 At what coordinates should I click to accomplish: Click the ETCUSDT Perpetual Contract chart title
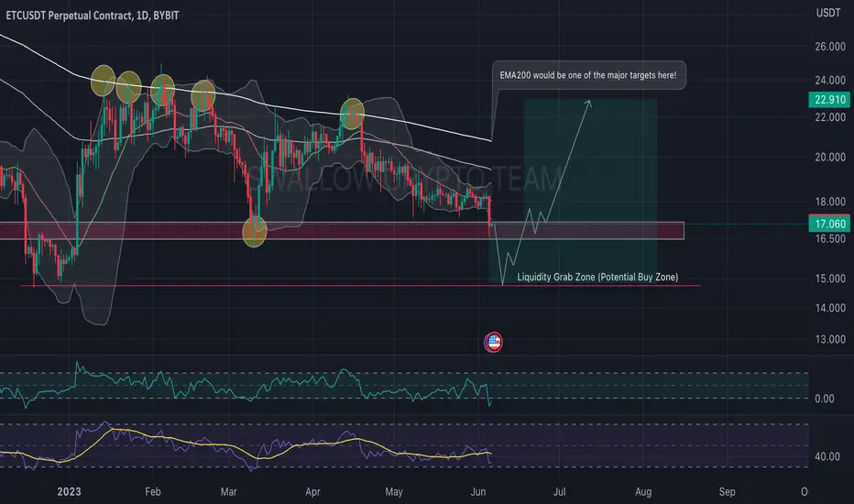(92, 16)
